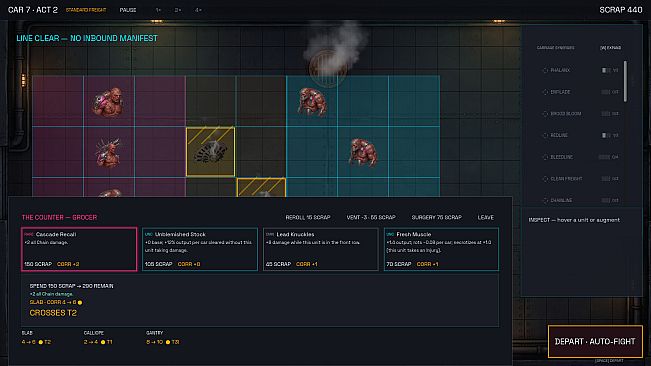Click the yellow-hatched tile with wreckage
651x366 pixels.
click(210, 152)
